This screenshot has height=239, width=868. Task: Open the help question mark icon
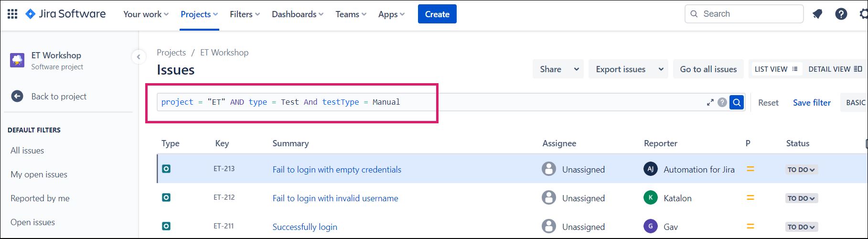click(841, 14)
